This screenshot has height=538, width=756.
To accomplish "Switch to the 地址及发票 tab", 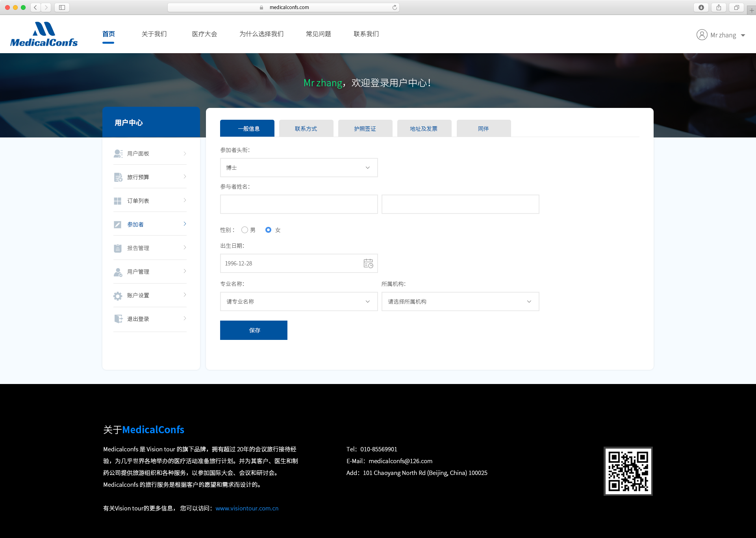I will 424,128.
